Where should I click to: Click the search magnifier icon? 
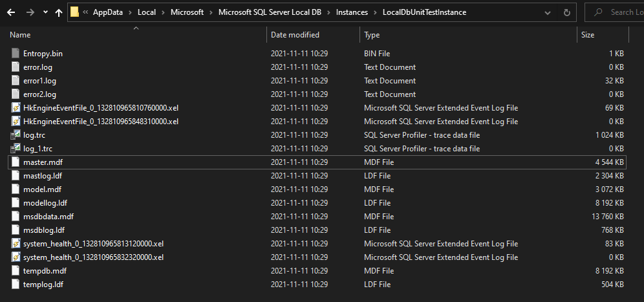[598, 12]
